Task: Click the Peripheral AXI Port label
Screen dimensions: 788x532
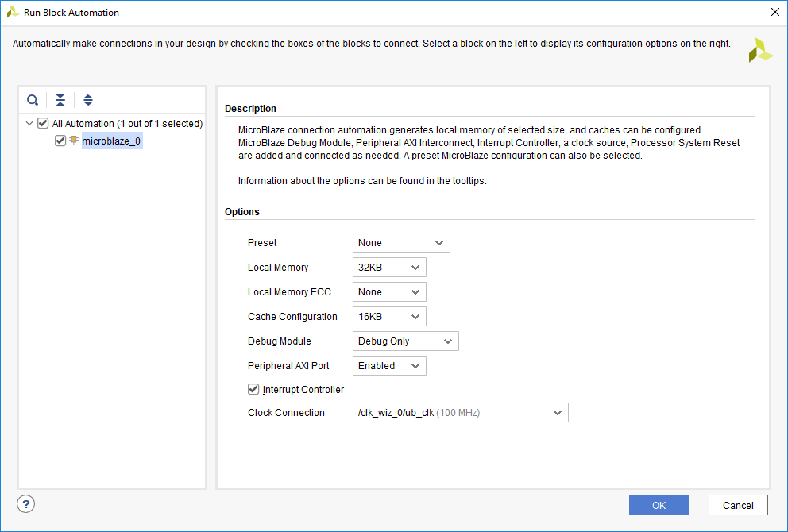Action: click(x=288, y=366)
